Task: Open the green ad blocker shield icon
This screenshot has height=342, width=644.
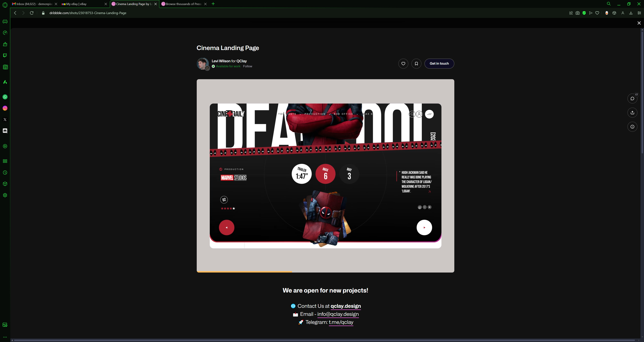Action: [584, 13]
